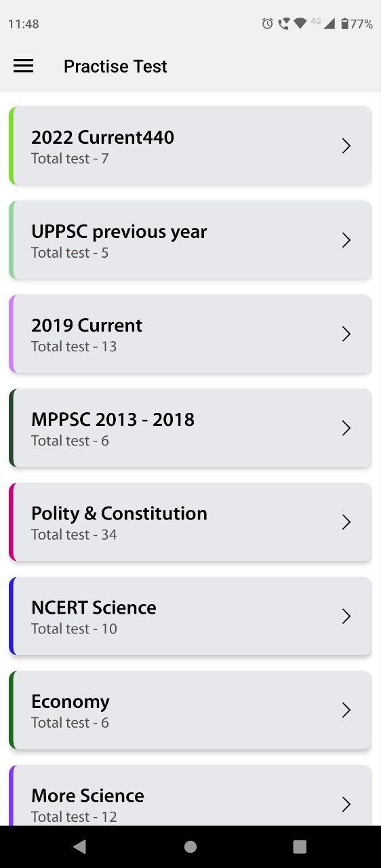Viewport: 381px width, 868px height.
Task: Tap the Android back navigation triangle
Action: click(x=79, y=846)
